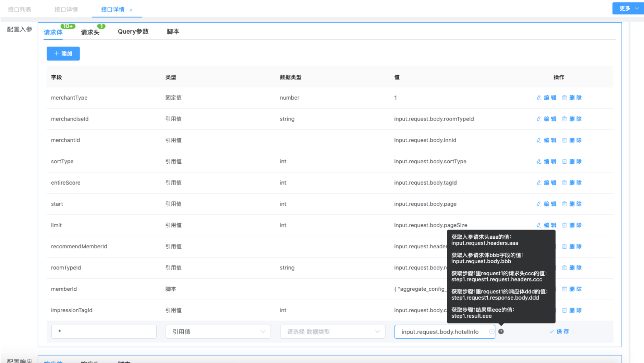This screenshot has height=363, width=644.
Task: Click the edit pencil icon for start row
Action: 539,204
